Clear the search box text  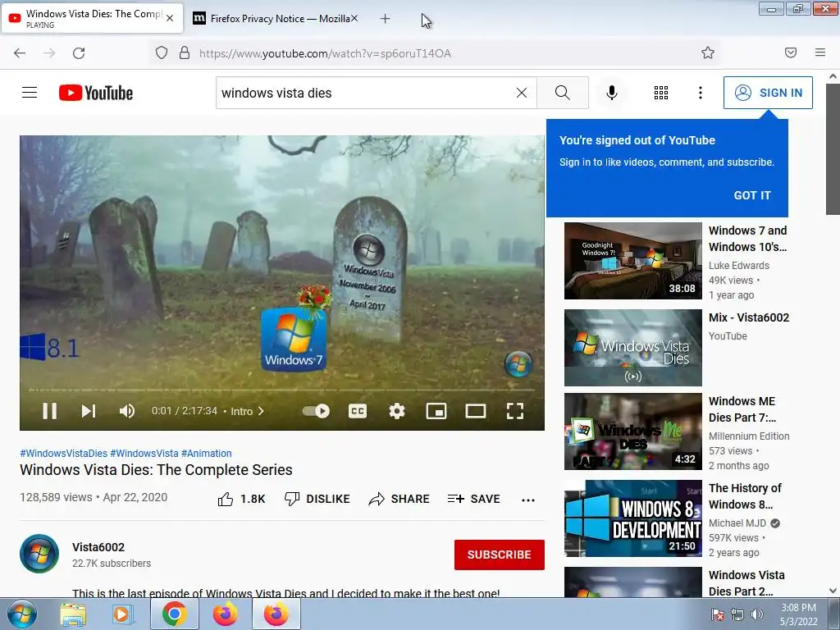point(521,93)
